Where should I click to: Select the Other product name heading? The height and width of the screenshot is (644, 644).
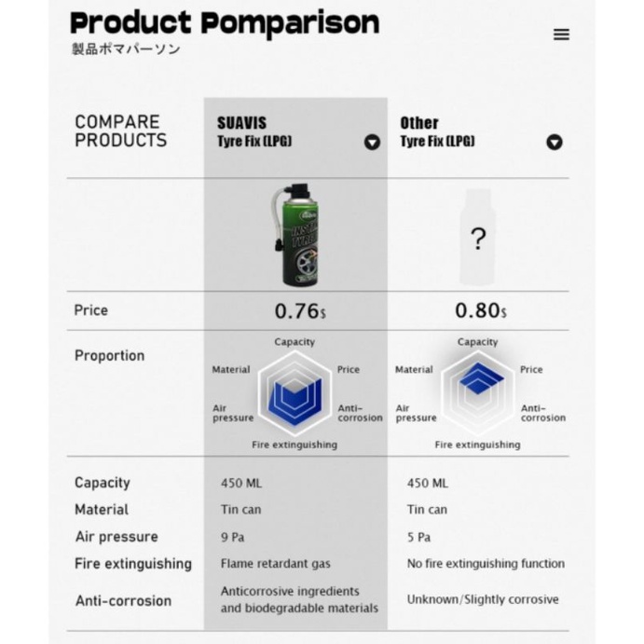(x=437, y=131)
